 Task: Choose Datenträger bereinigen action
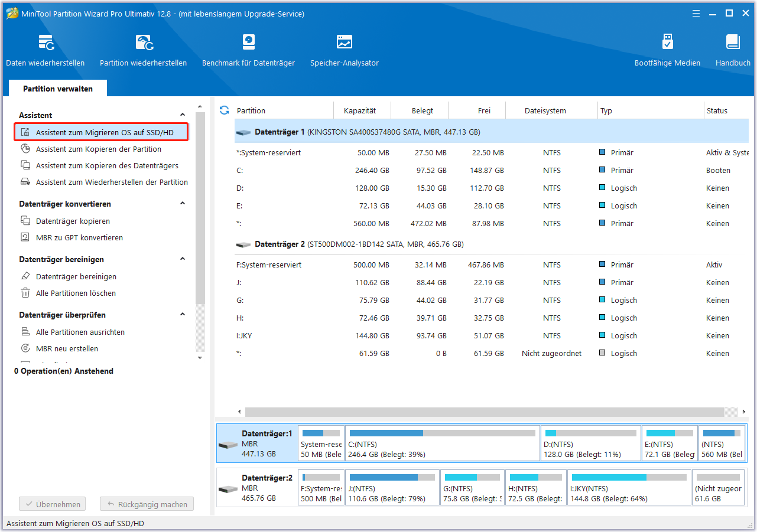[x=76, y=277]
